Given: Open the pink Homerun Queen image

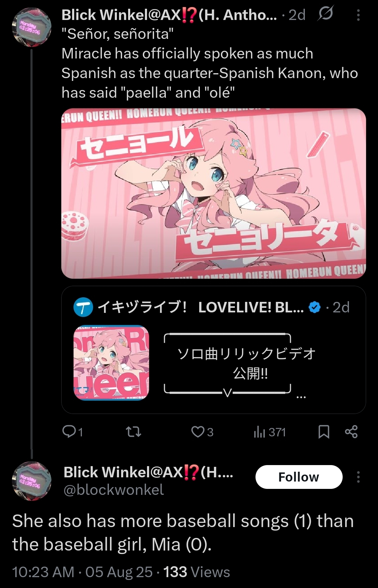Looking at the screenshot, I should pos(213,193).
